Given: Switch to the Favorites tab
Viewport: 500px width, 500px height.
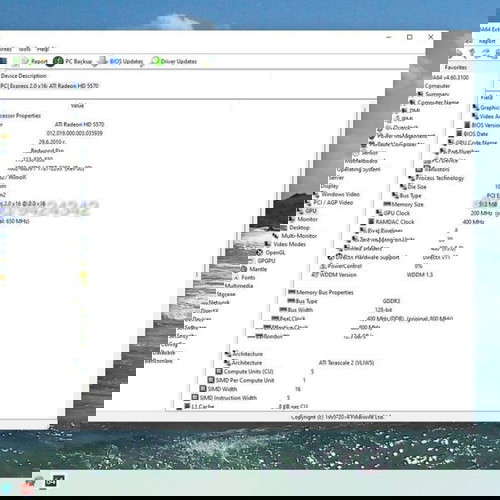Looking at the screenshot, I should pyautogui.click(x=455, y=67).
